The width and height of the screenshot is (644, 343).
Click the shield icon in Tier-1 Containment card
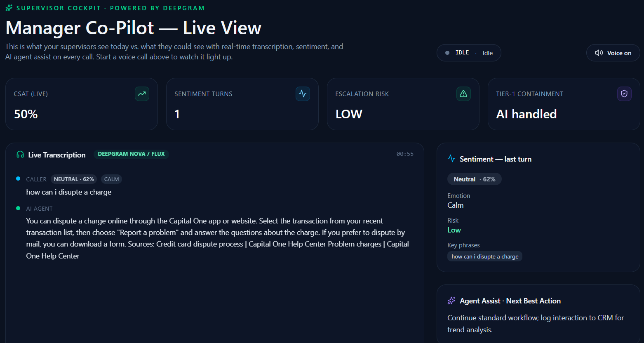624,94
